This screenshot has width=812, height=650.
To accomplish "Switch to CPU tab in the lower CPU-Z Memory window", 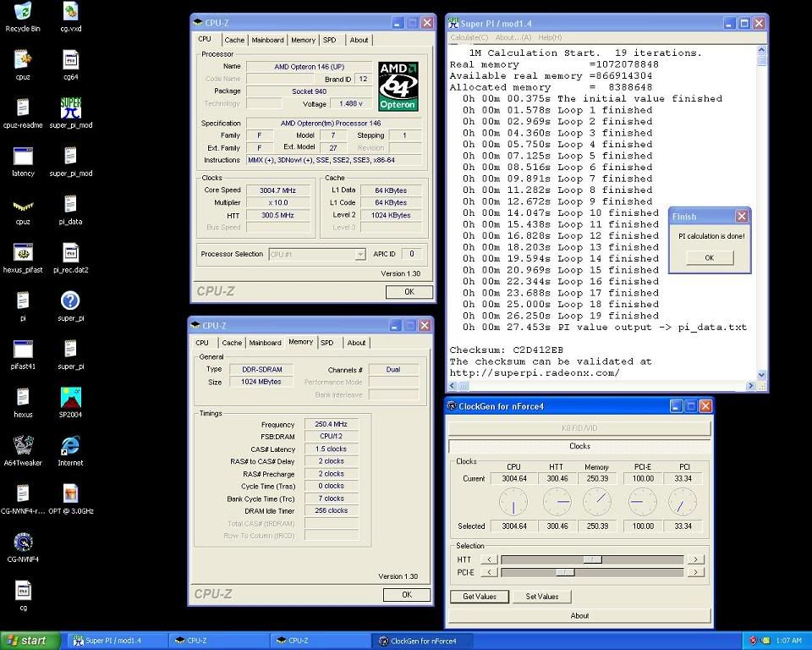I will tap(202, 343).
